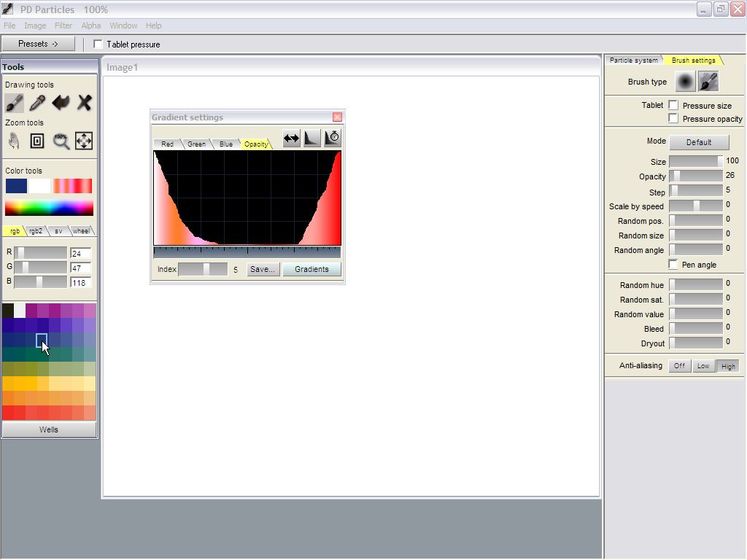This screenshot has width=747, height=560.
Task: Select the paintbrush drawing tool
Action: click(14, 103)
